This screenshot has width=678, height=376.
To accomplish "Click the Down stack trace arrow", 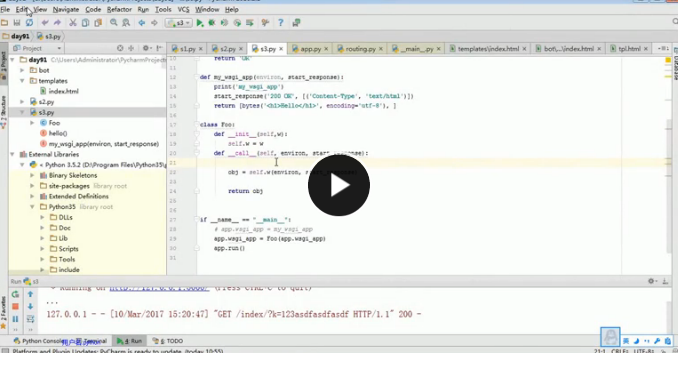I will coord(30,306).
